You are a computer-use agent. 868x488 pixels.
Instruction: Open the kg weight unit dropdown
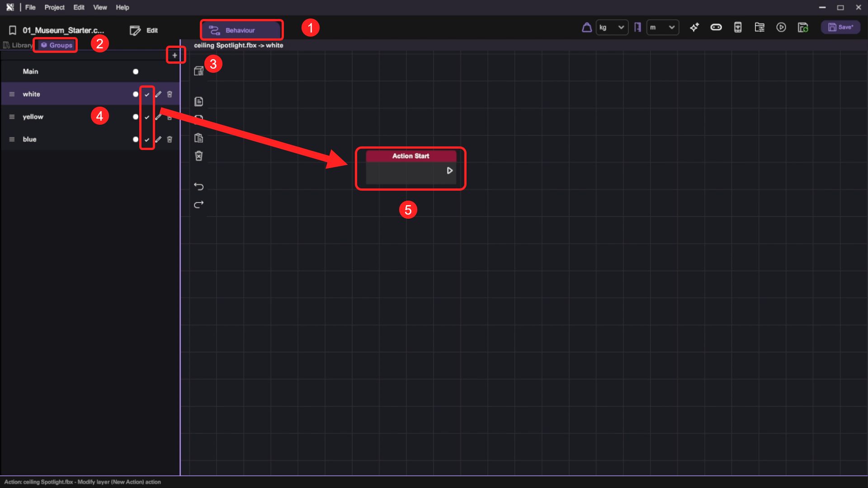click(612, 28)
